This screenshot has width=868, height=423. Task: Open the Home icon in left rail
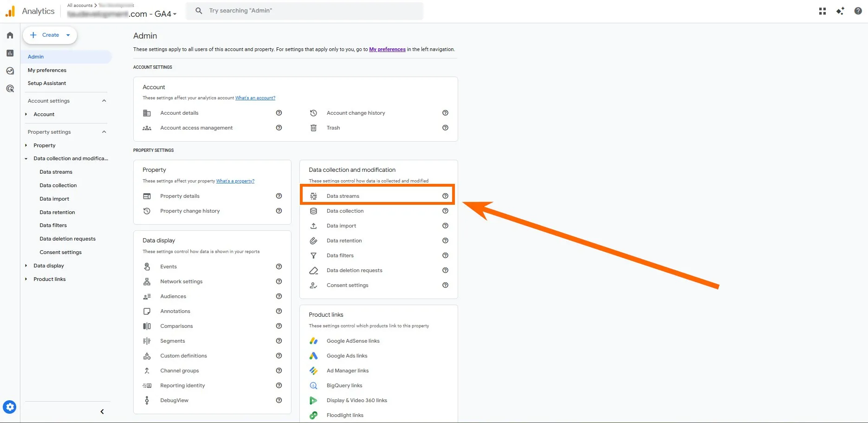click(10, 35)
